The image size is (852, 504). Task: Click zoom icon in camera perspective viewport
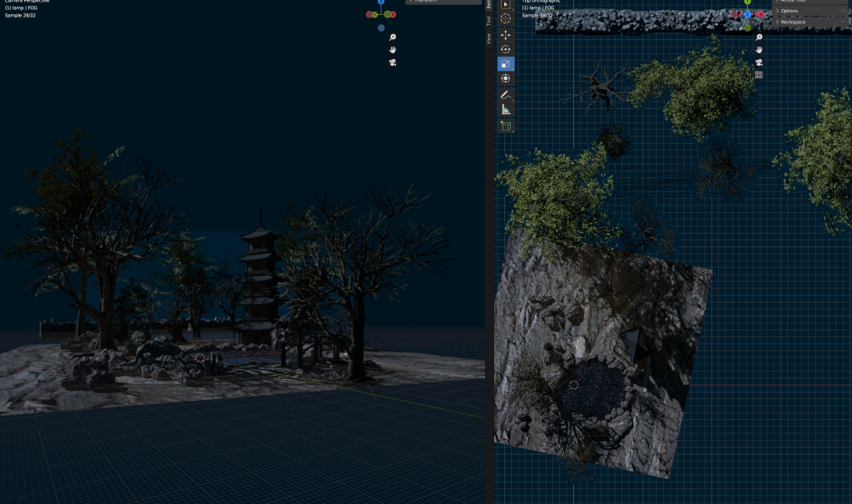tap(393, 37)
